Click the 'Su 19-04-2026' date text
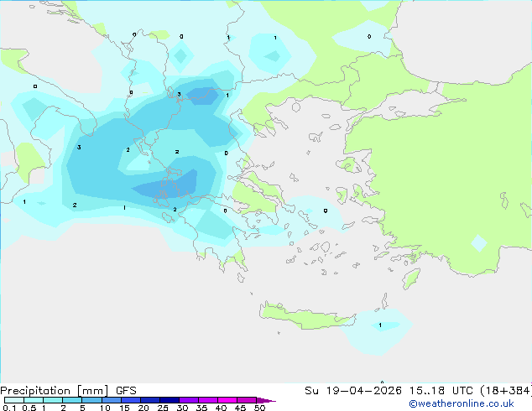The image size is (532, 411). coord(353,391)
